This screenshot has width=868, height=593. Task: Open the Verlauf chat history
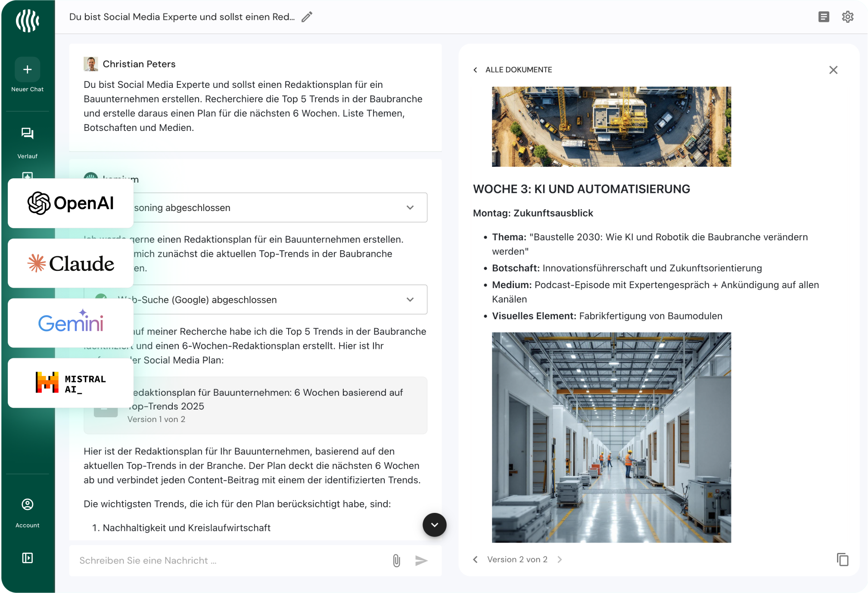coord(28,134)
